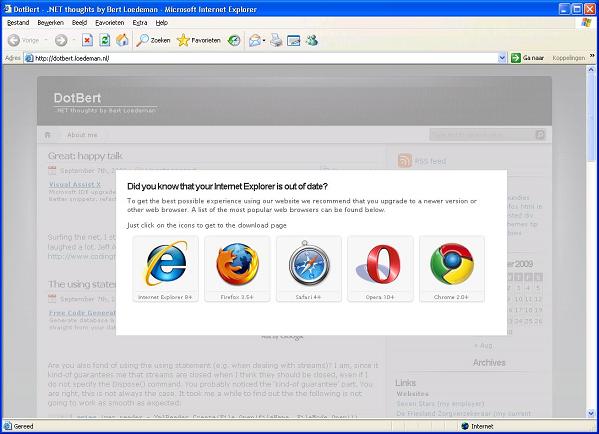Open the Bestand menu
Screen dimensions: 599x434
pyautogui.click(x=18, y=23)
